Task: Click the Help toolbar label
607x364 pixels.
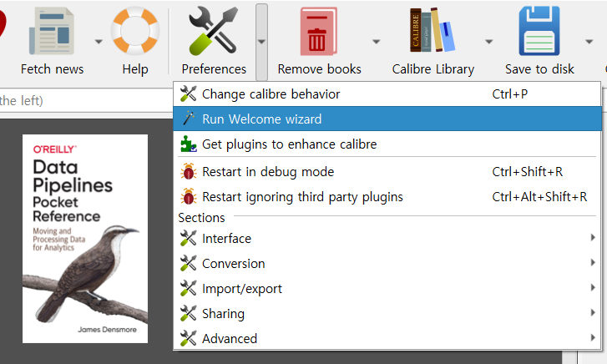Action: 135,69
